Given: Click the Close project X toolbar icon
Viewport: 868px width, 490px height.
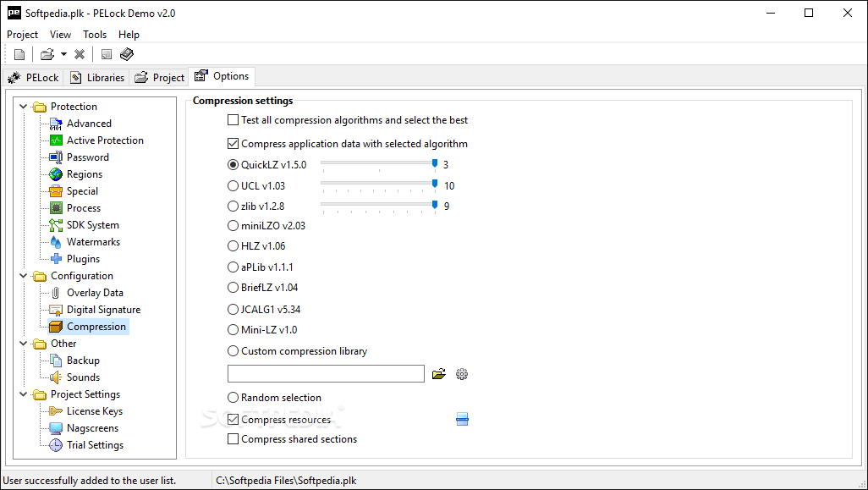Looking at the screenshot, I should (x=80, y=54).
